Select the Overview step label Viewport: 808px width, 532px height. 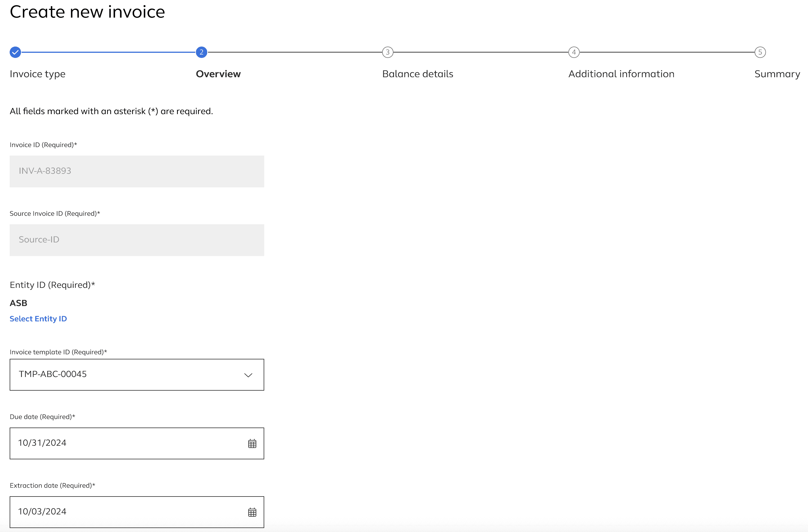pyautogui.click(x=218, y=74)
